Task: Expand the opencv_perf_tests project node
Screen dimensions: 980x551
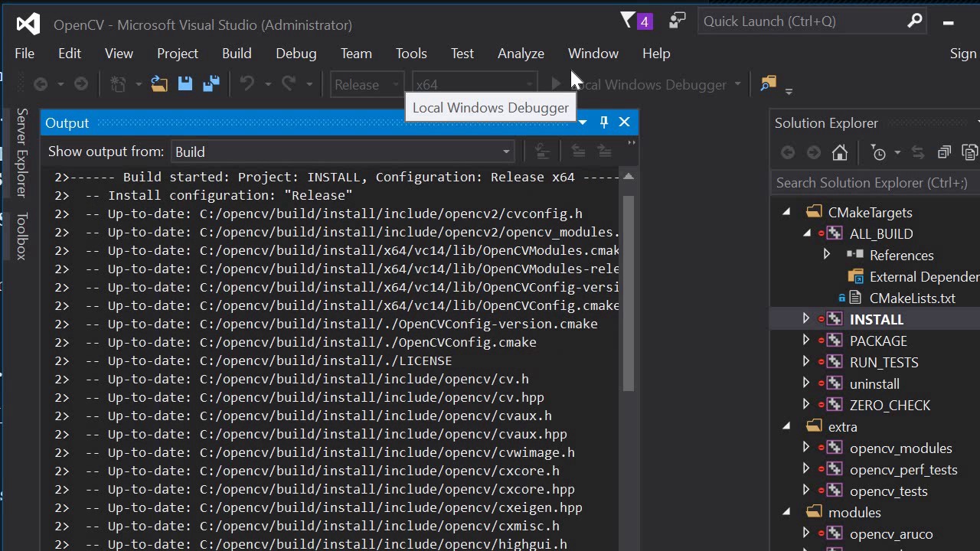Action: [806, 469]
